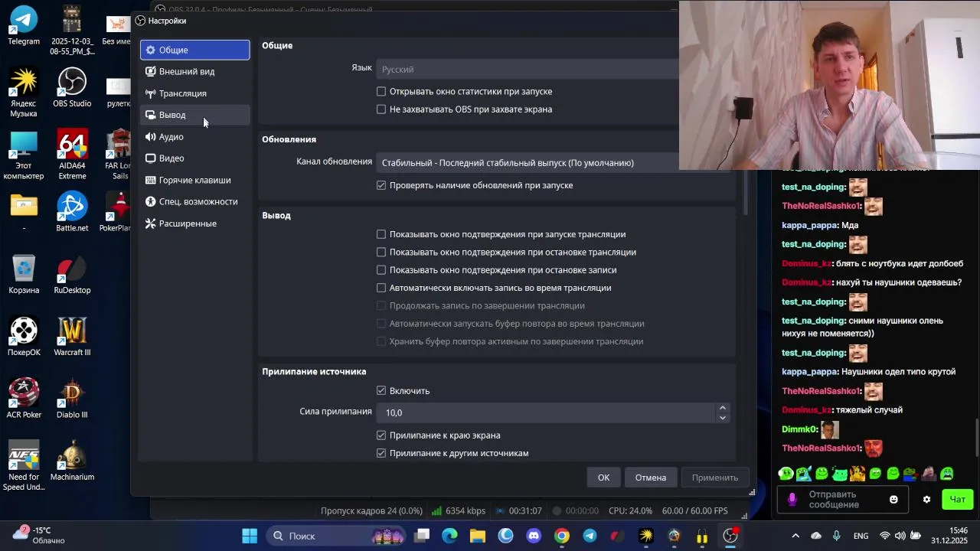
Task: Click the тяжелый случай chat message
Action: click(869, 410)
